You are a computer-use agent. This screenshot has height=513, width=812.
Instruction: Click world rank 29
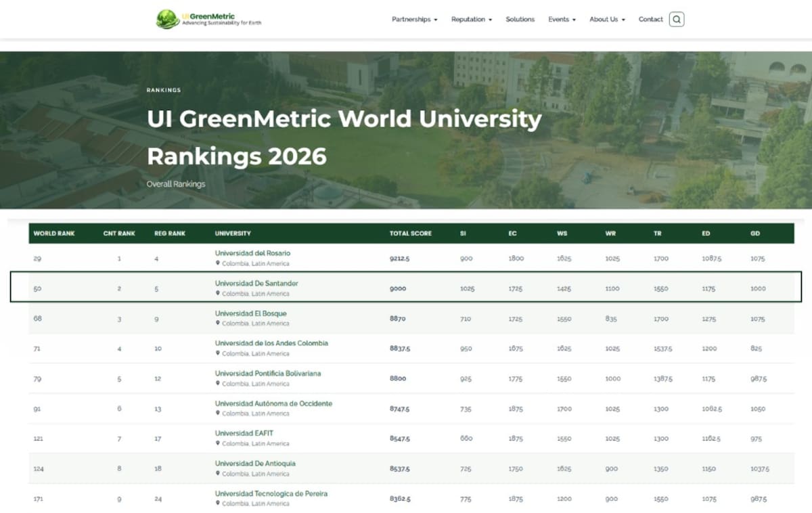pyautogui.click(x=37, y=259)
